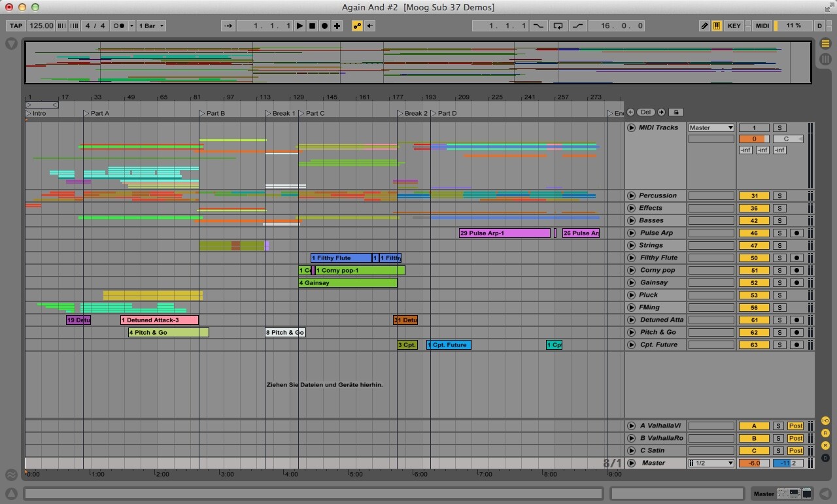Viewport: 837px width, 504px height.
Task: Deactivate the Basses track activator 42
Action: click(x=753, y=221)
